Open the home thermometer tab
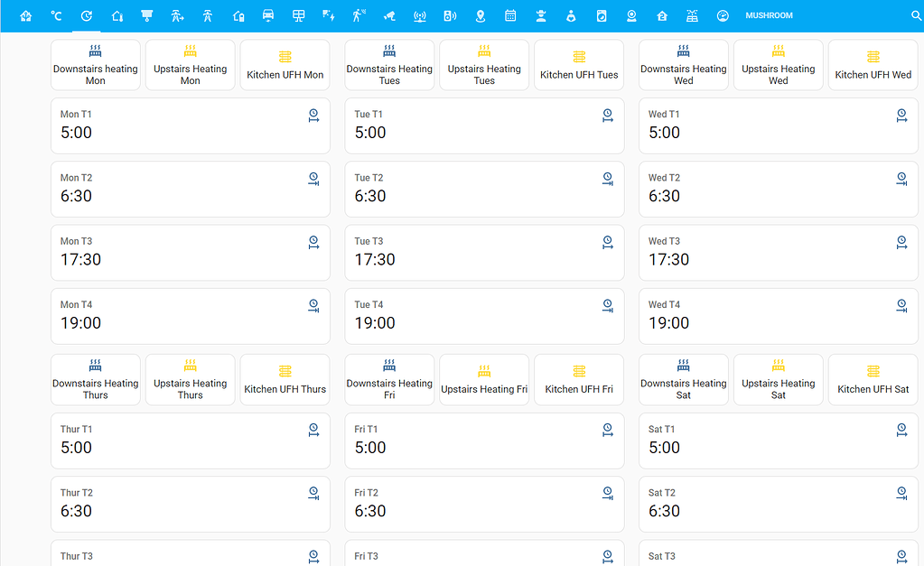 pyautogui.click(x=117, y=16)
